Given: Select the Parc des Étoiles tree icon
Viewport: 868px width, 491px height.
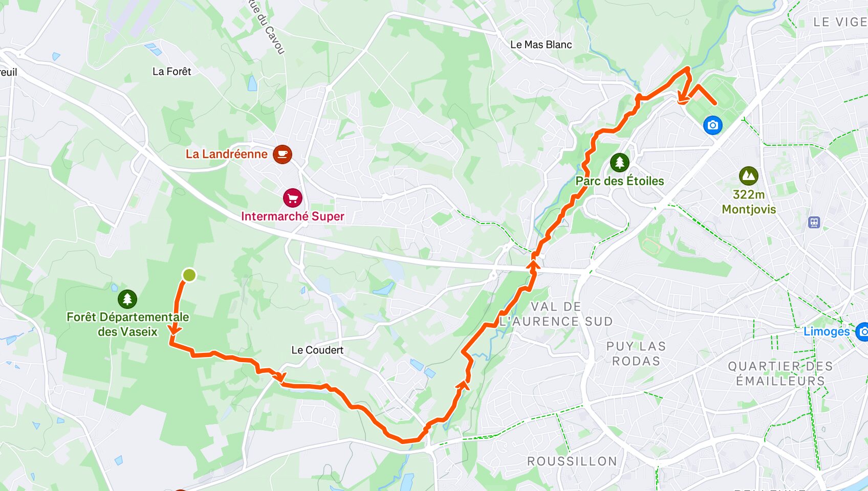Looking at the screenshot, I should click(619, 163).
